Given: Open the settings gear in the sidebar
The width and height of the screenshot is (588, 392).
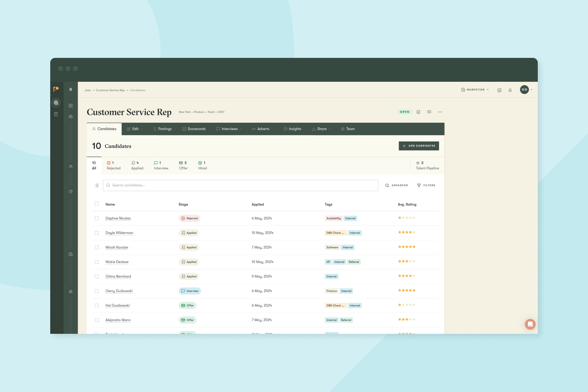Looking at the screenshot, I should (70, 292).
